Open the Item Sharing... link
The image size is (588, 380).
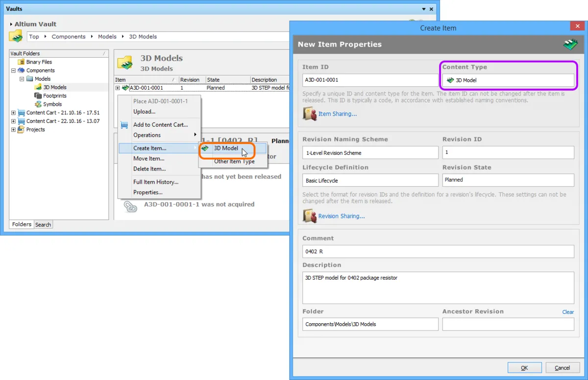coord(338,114)
